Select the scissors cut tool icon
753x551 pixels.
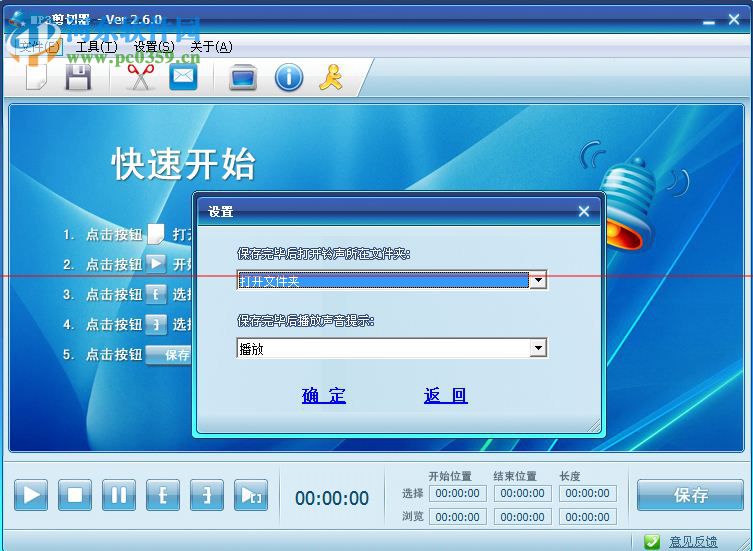click(140, 77)
